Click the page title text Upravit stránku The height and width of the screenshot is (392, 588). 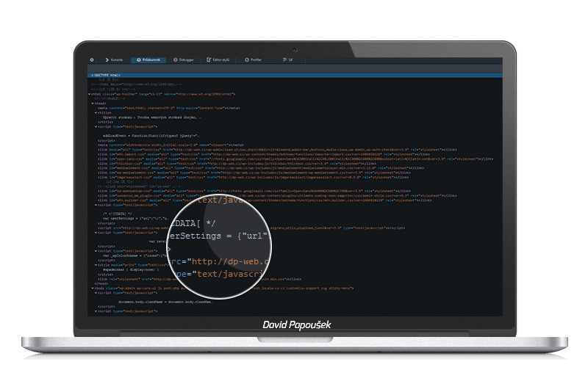[x=152, y=117]
